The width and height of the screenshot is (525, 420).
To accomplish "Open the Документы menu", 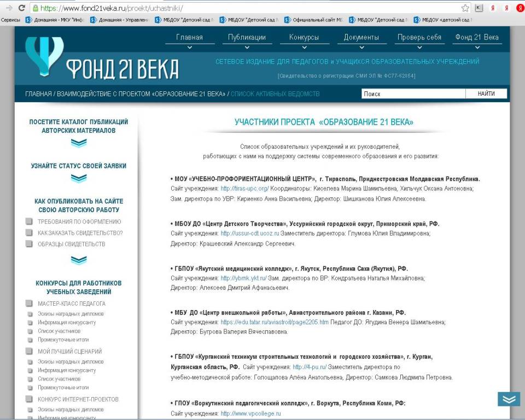I will [x=361, y=37].
